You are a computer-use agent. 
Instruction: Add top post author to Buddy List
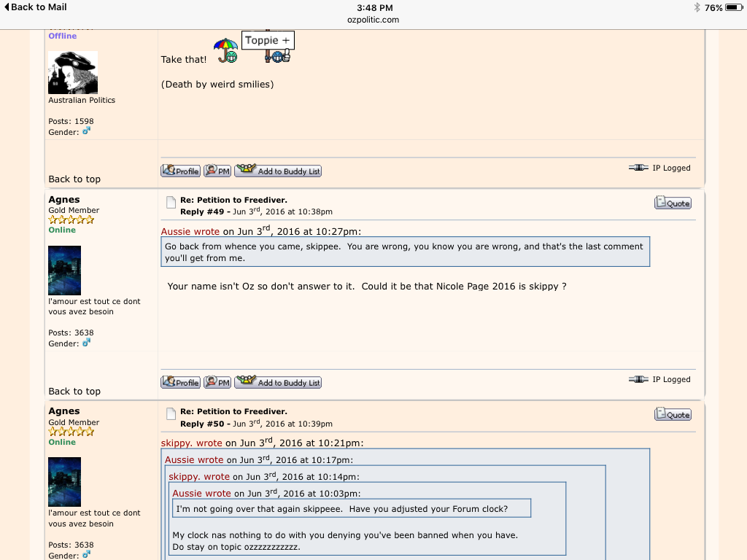278,171
